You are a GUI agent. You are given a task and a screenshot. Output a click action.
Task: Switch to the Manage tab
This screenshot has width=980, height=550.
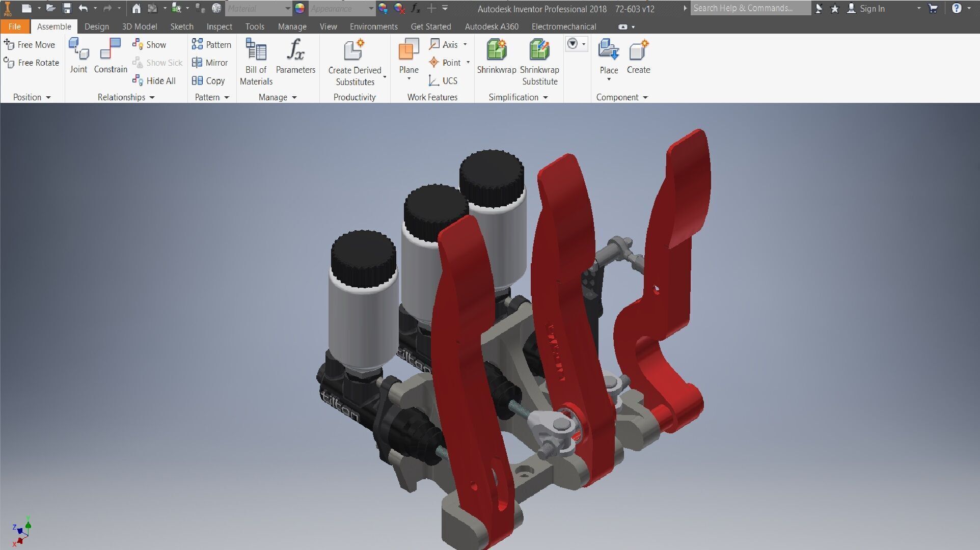click(292, 26)
